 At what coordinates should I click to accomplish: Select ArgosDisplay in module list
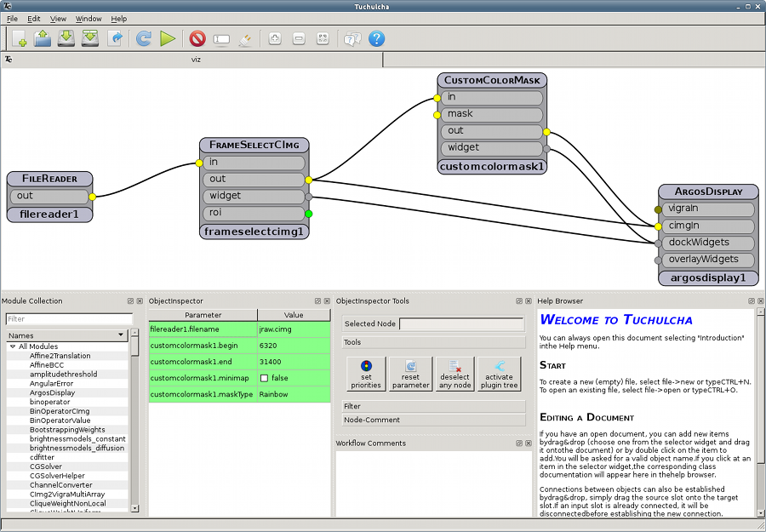pos(52,392)
